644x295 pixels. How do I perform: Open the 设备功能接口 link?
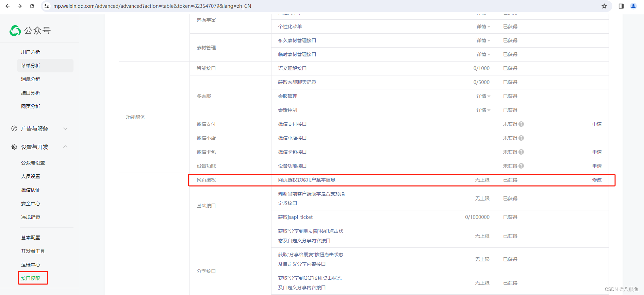tap(292, 166)
